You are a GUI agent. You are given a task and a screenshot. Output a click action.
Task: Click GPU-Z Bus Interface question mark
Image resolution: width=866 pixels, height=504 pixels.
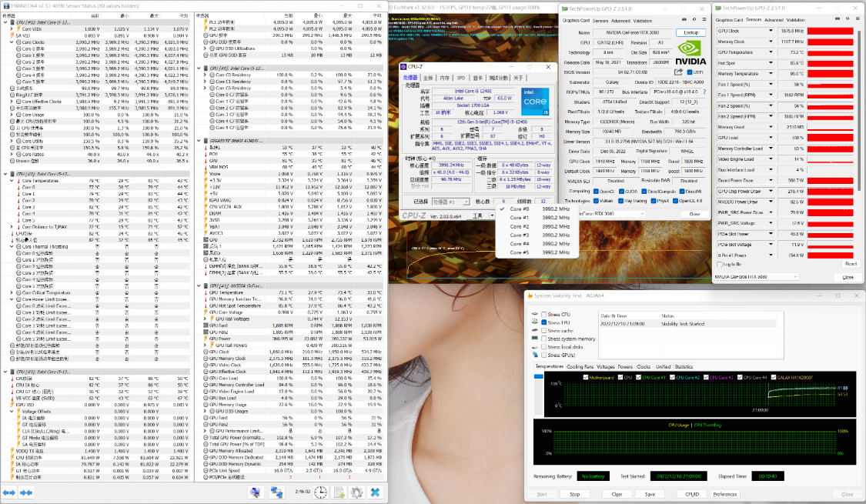coord(704,92)
